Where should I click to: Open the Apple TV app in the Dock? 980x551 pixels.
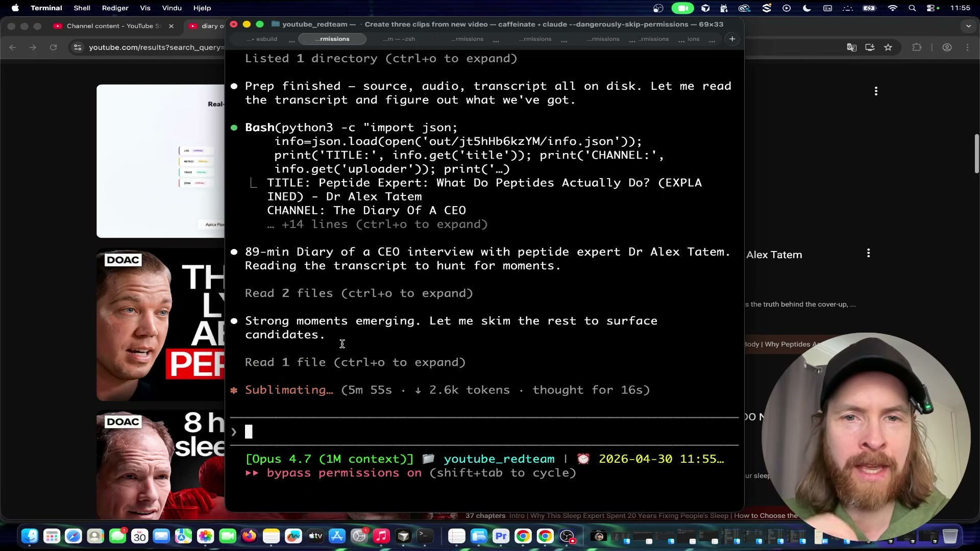pos(315,536)
